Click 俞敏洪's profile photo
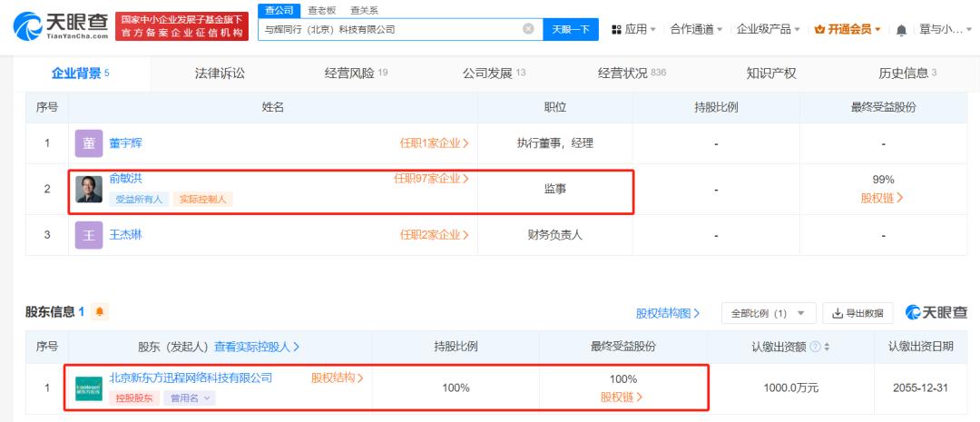The image size is (980, 422). tap(89, 189)
